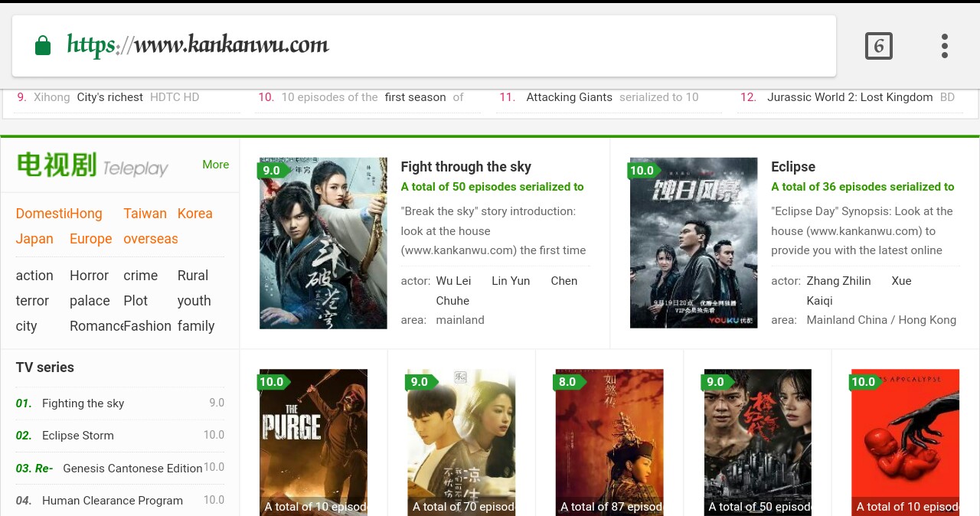
Task: Open the 70-episode drama poster
Action: (461, 443)
